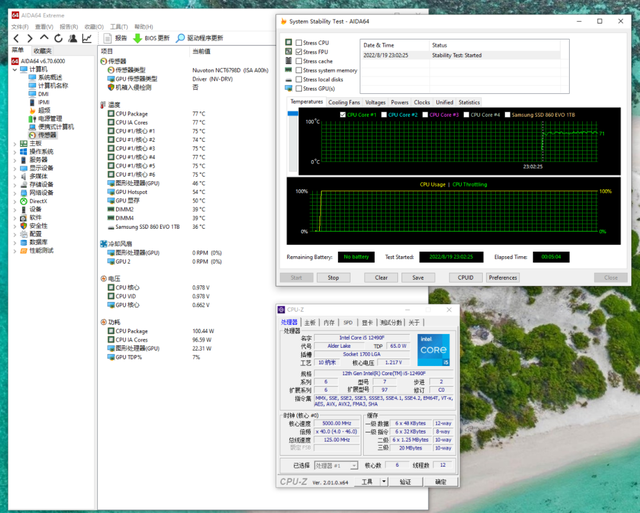Click the CPU-Z title bar app icon
This screenshot has height=513, width=640.
(281, 310)
